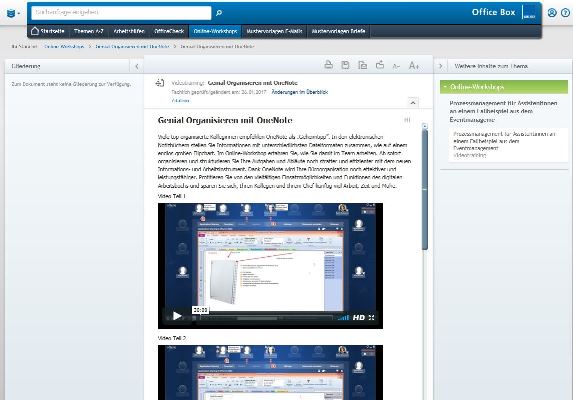Collapse the right panel with chevron
This screenshot has height=400, width=573.
(440, 66)
